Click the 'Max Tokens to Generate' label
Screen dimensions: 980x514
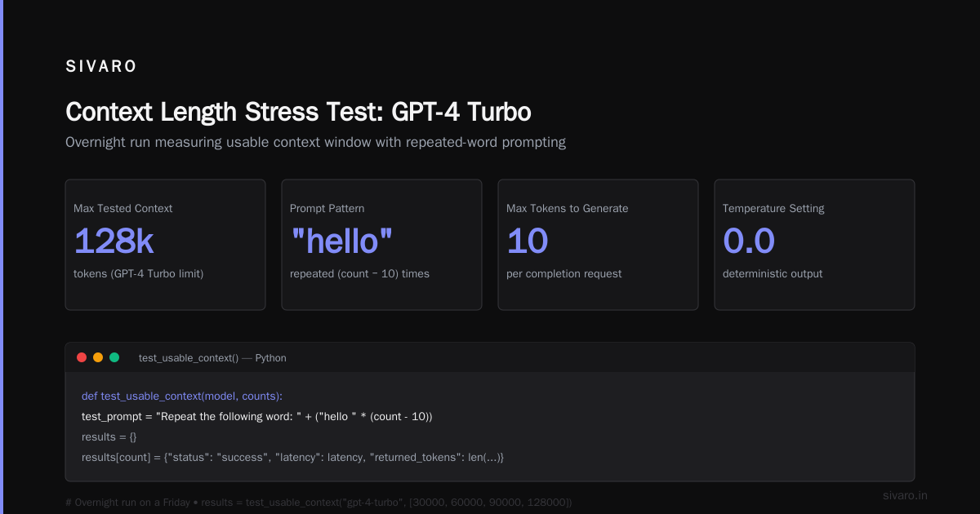click(567, 208)
